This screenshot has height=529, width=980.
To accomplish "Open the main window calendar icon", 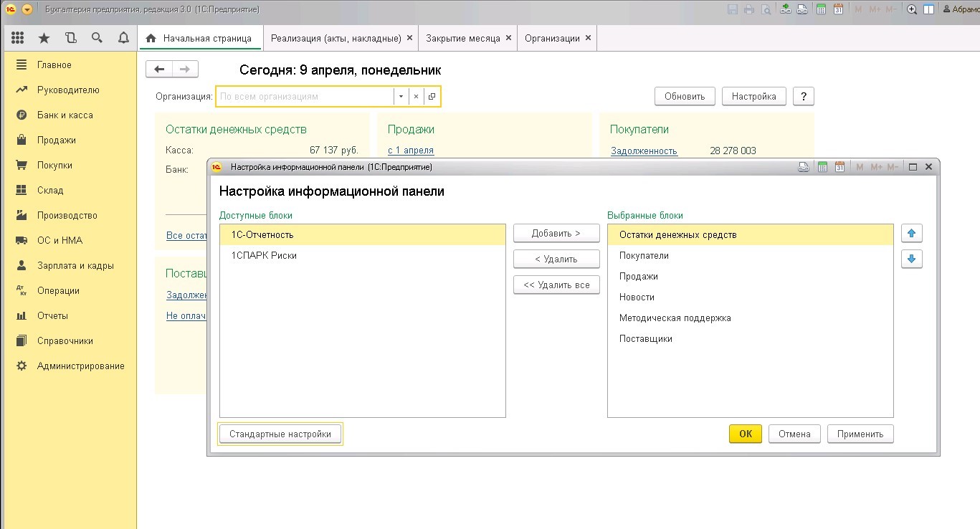I will (x=838, y=9).
